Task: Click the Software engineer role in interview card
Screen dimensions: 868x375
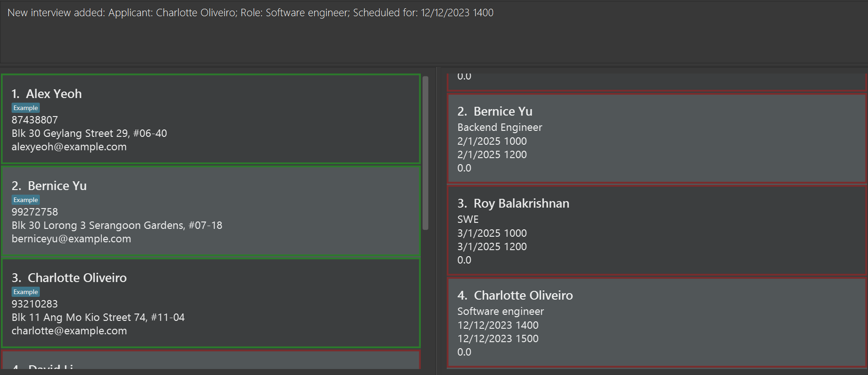Action: [500, 311]
